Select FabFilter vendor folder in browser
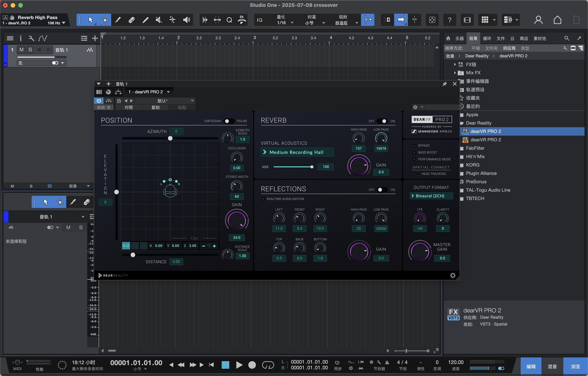 [475, 148]
